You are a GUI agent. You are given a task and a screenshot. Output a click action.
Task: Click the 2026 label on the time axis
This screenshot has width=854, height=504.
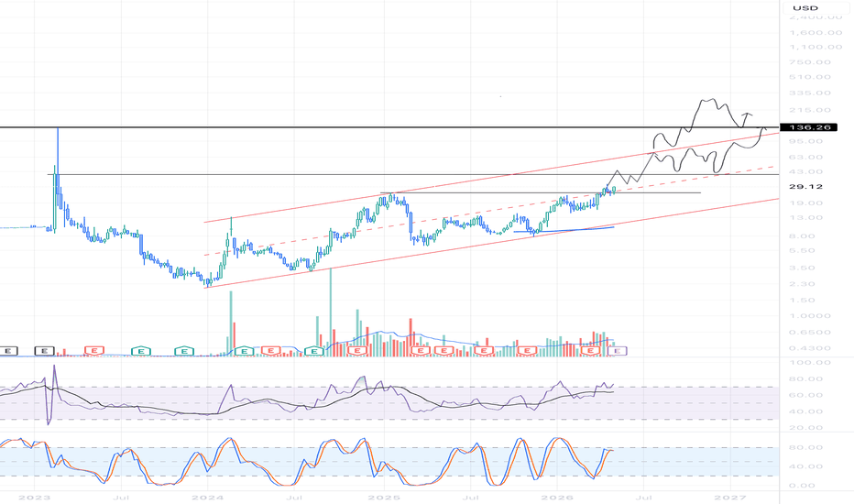click(557, 498)
